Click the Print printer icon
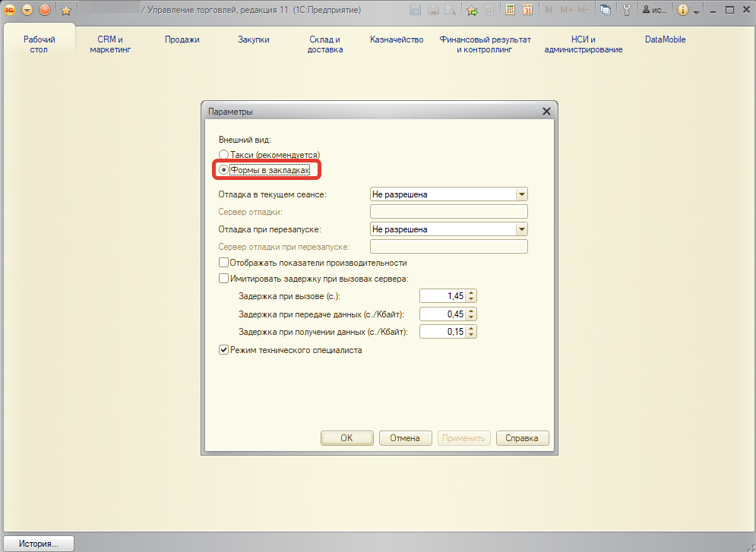Screen dimensions: 756x552 pos(433,10)
